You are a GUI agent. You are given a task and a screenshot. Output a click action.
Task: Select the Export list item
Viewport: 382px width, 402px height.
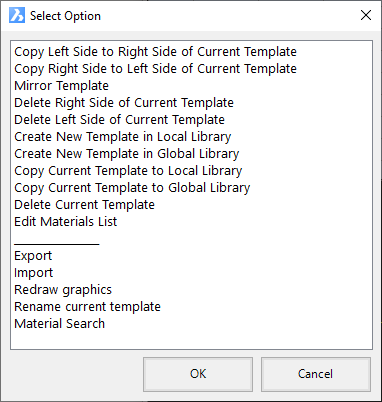coord(33,256)
